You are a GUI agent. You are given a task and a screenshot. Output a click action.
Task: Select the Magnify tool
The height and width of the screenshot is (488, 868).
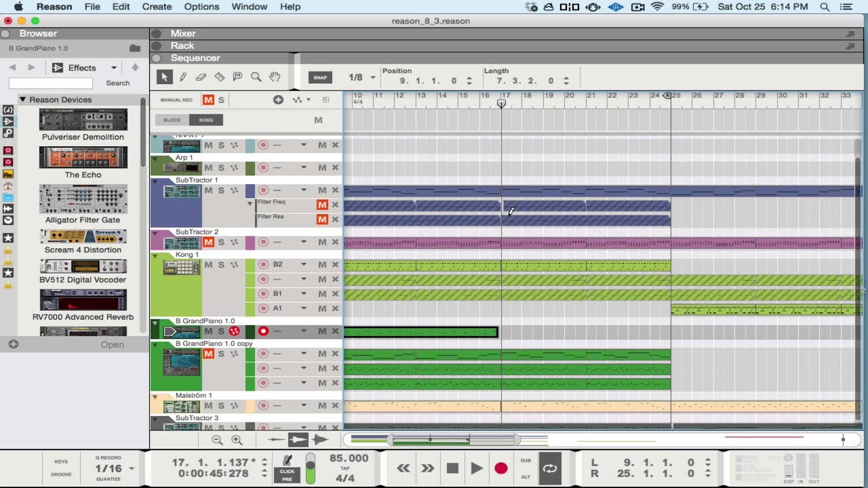point(256,77)
